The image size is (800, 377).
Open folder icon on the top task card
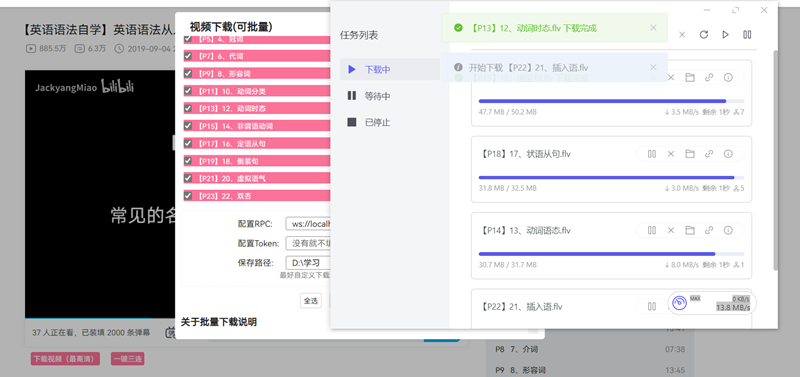(x=690, y=77)
